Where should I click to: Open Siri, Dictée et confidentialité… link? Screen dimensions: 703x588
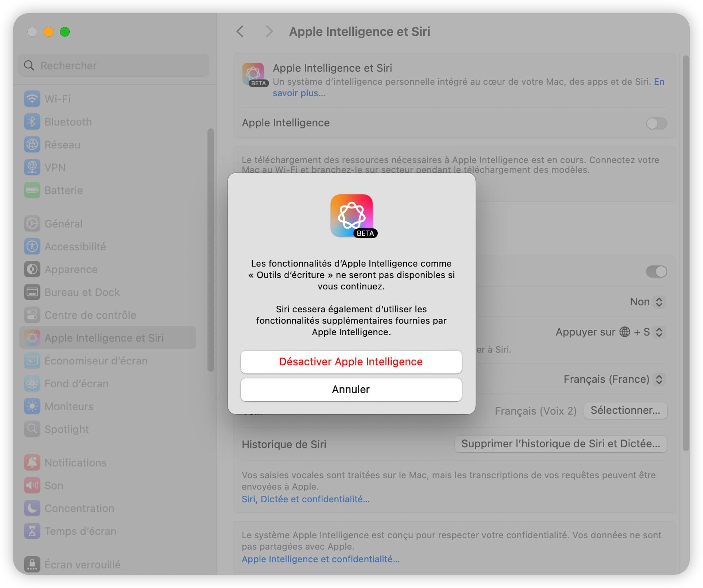[306, 499]
